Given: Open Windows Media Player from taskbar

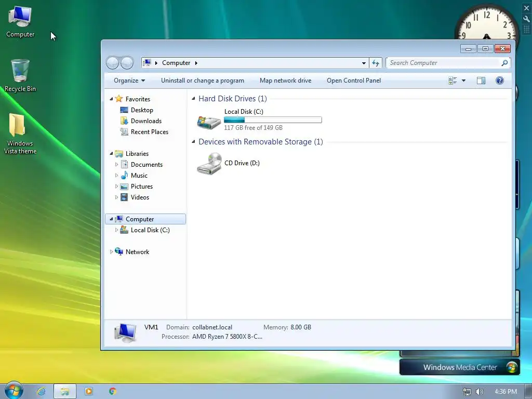Looking at the screenshot, I should tap(88, 391).
